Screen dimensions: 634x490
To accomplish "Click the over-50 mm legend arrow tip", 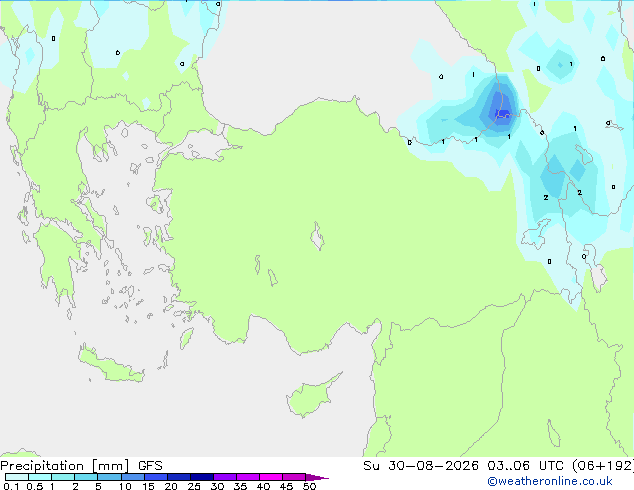I will pos(317,477).
